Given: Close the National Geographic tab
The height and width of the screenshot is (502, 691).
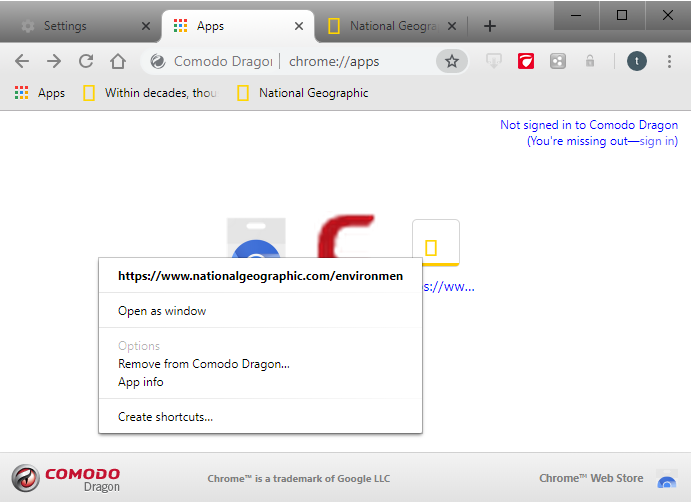Looking at the screenshot, I should [452, 26].
